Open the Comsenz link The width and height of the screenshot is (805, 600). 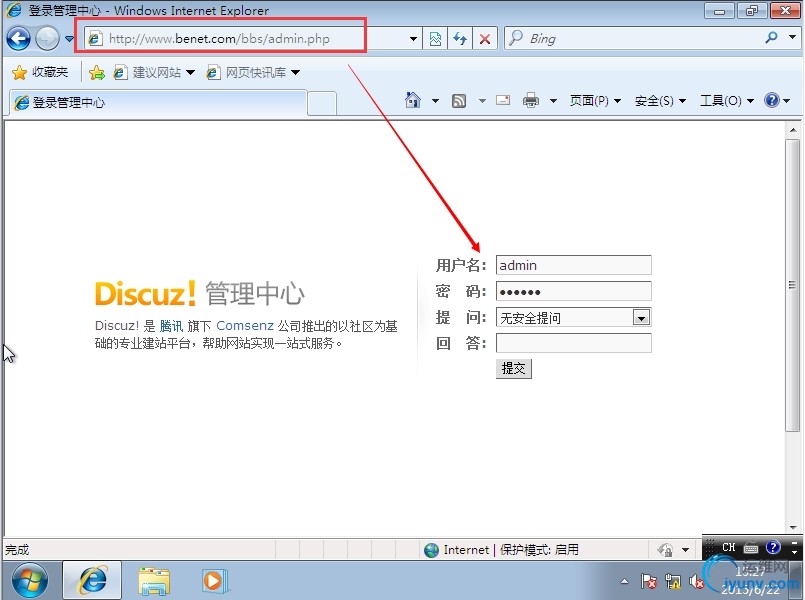245,325
